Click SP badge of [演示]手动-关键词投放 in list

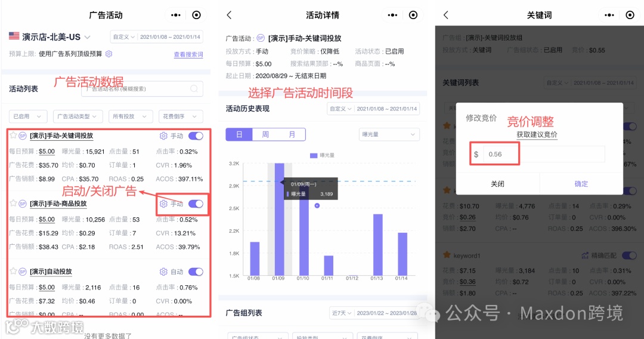(x=23, y=135)
